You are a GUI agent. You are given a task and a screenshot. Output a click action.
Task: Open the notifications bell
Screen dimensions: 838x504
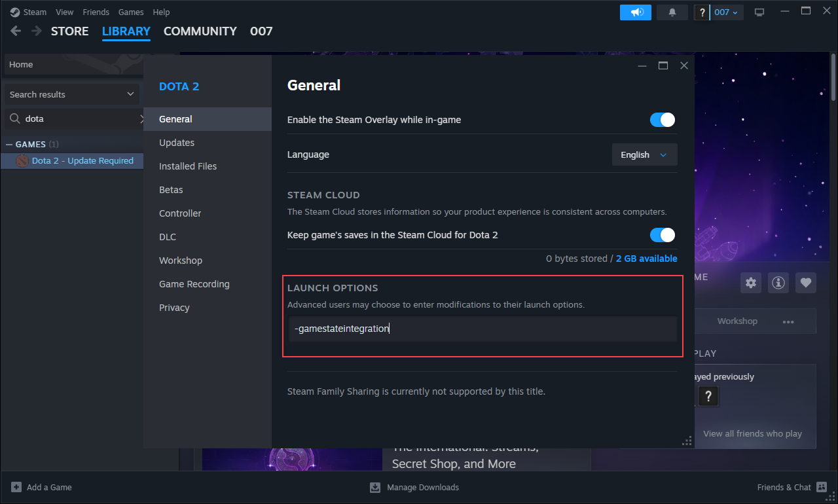(672, 12)
